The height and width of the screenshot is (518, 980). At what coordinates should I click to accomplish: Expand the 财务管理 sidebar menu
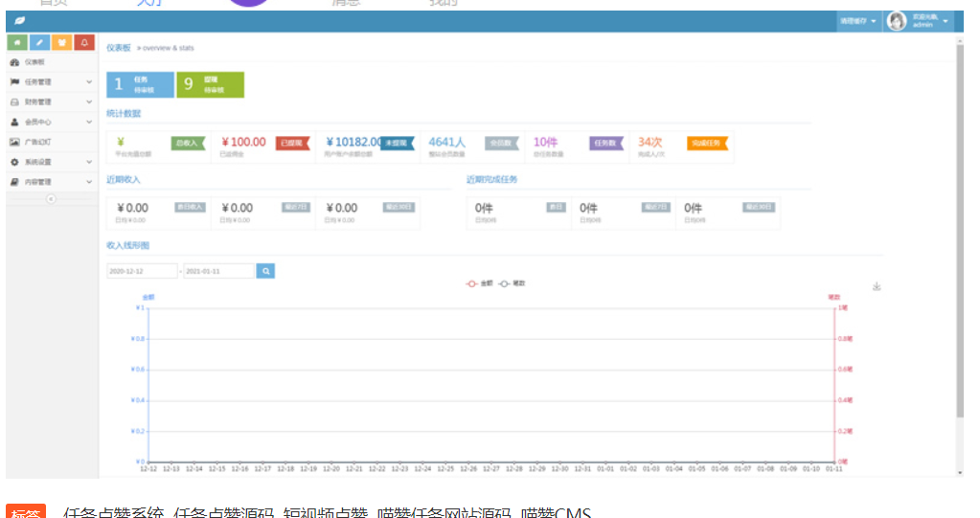click(x=51, y=101)
